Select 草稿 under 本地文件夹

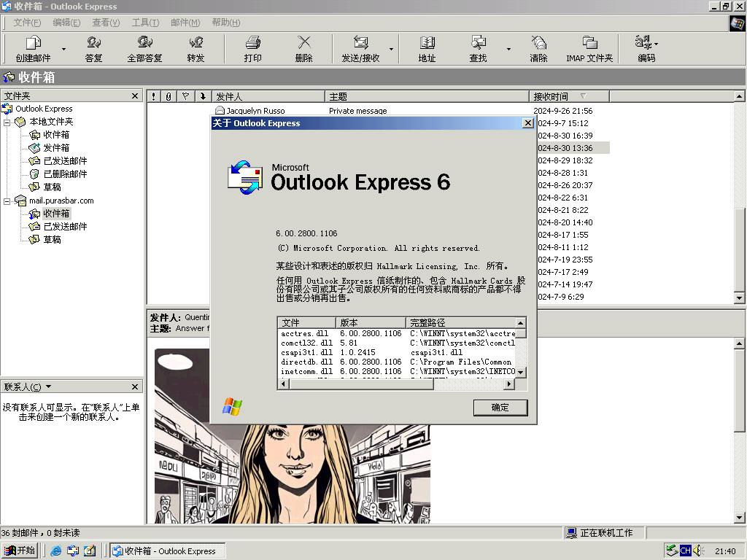[52, 187]
